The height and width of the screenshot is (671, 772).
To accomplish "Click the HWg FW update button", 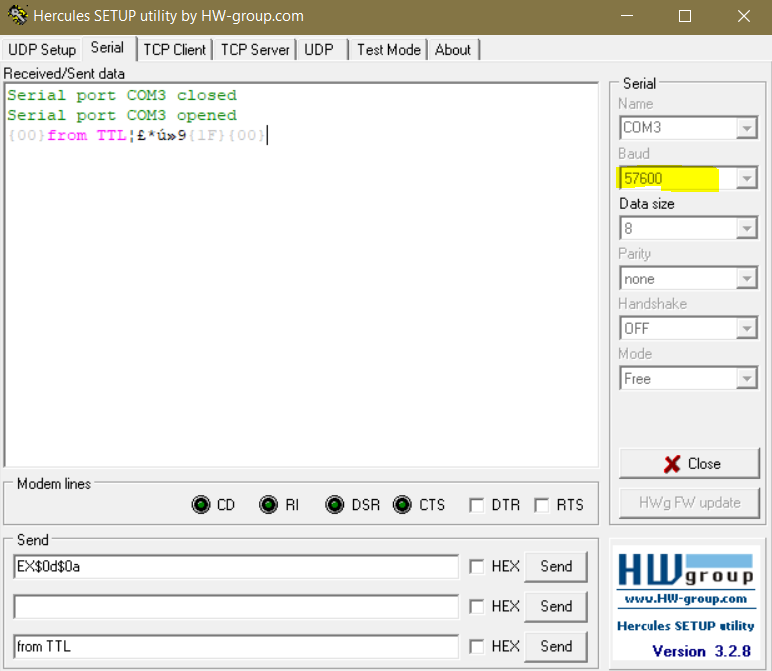I will [689, 503].
